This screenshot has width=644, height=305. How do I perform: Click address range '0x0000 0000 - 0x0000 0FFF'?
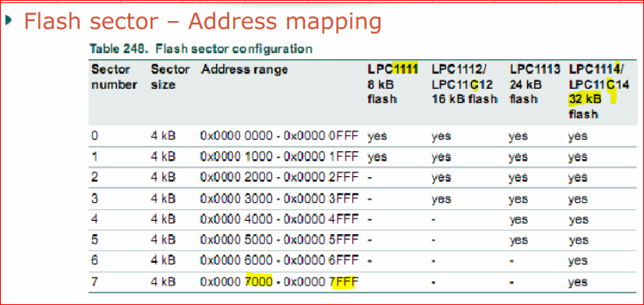pos(279,136)
